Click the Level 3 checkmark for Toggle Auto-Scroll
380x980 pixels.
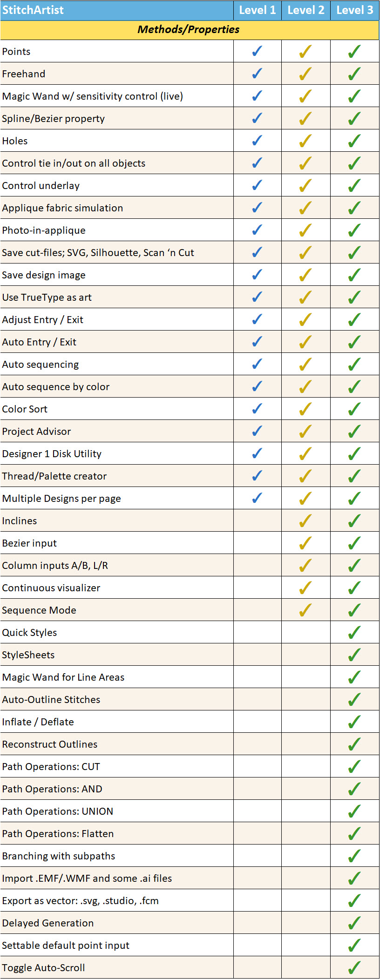tap(354, 967)
